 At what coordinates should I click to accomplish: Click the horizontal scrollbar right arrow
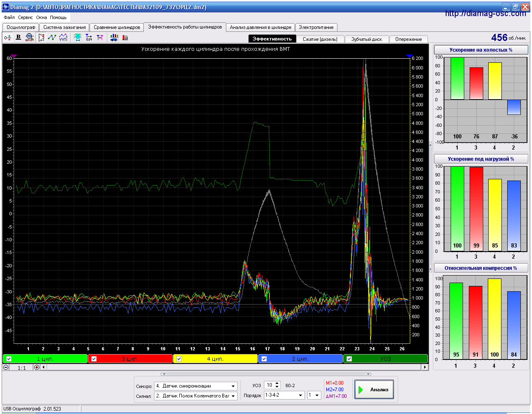click(425, 367)
